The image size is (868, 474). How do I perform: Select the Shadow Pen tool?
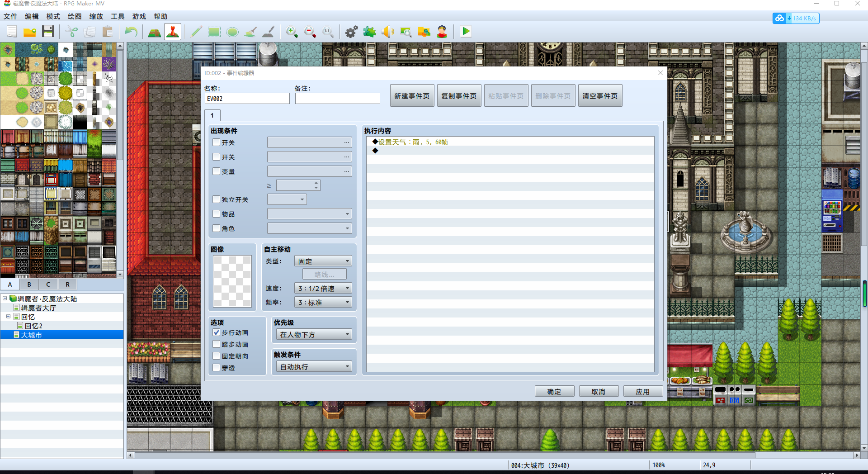coord(269,32)
